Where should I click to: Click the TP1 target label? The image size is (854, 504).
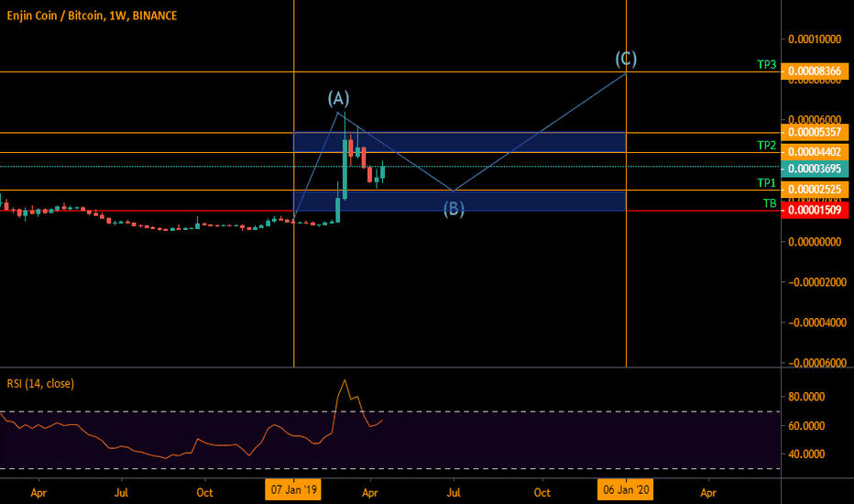(x=766, y=182)
